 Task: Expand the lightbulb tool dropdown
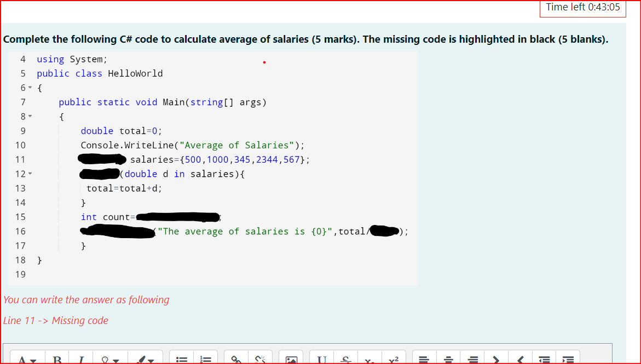115,359
